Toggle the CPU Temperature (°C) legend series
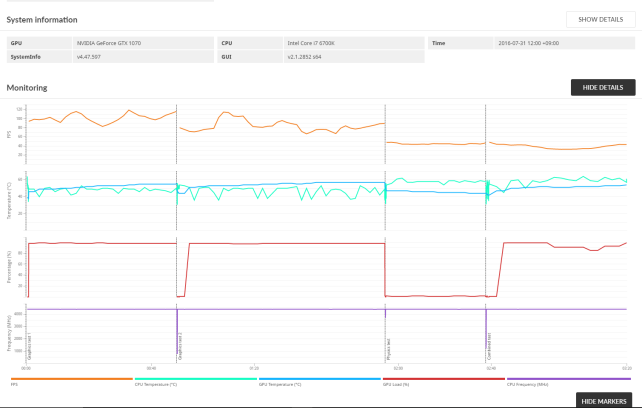 point(196,381)
